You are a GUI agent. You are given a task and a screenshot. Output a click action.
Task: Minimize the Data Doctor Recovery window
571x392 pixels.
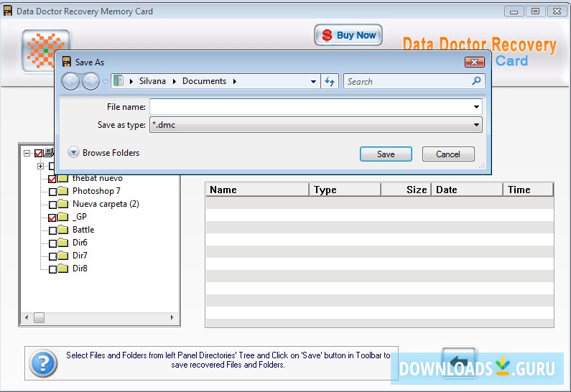click(514, 11)
